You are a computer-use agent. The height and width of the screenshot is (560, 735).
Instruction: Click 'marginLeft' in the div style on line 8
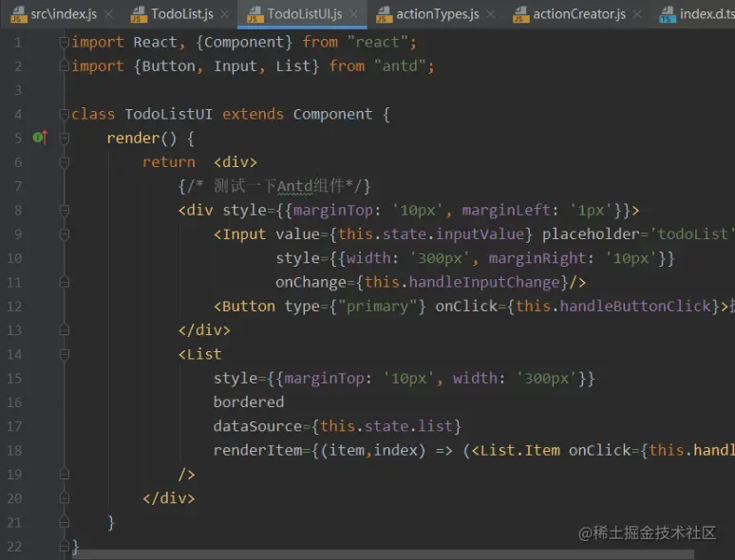click(x=506, y=210)
